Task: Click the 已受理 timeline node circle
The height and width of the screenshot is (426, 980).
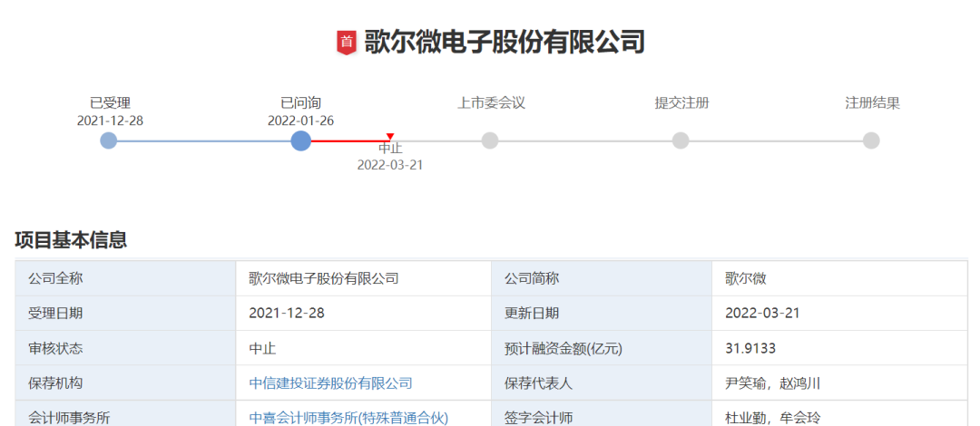Action: click(x=109, y=140)
